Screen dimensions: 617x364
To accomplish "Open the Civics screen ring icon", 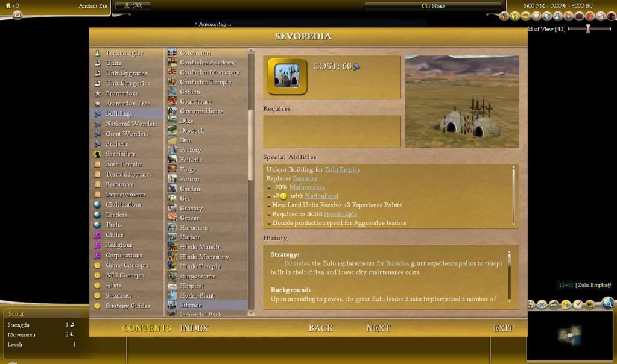I will pos(525,16).
